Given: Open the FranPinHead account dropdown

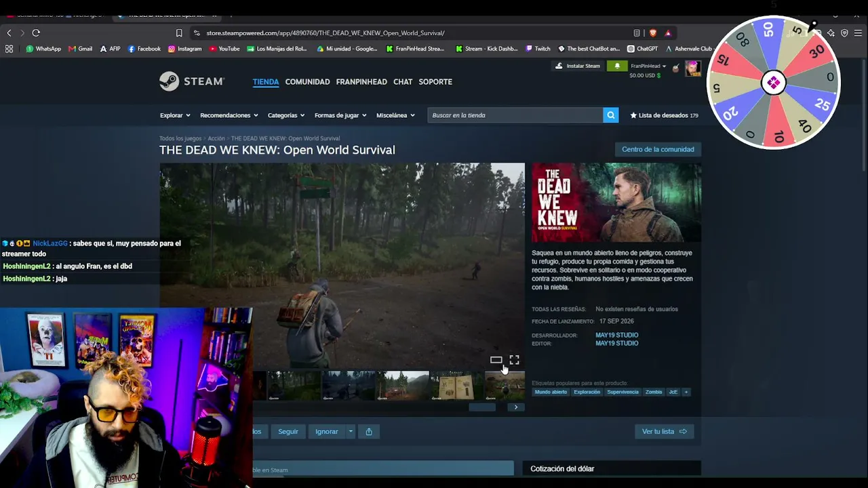Looking at the screenshot, I should (x=648, y=66).
